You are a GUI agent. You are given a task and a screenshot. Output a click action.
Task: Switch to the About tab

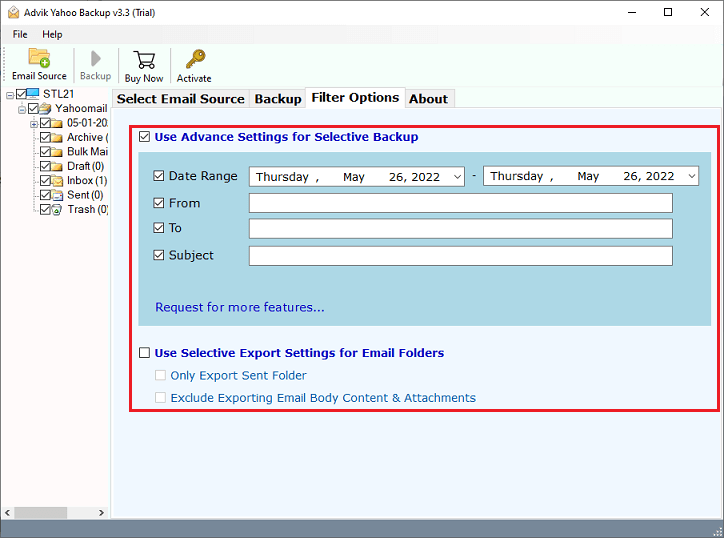click(428, 99)
